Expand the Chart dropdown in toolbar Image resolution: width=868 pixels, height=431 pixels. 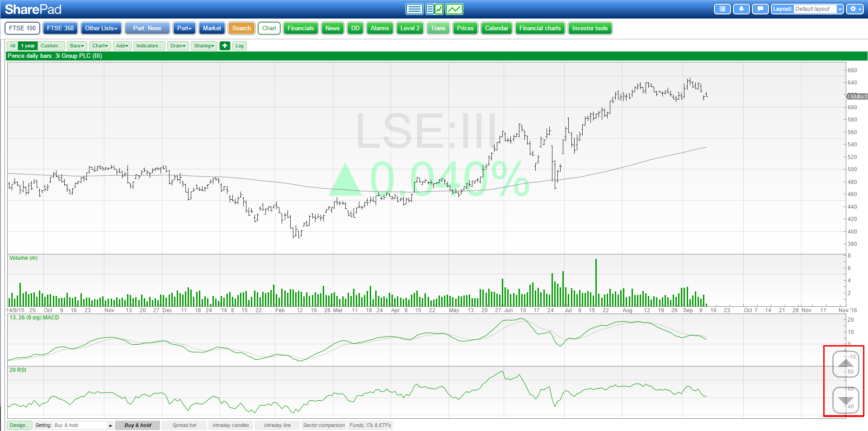pyautogui.click(x=100, y=46)
